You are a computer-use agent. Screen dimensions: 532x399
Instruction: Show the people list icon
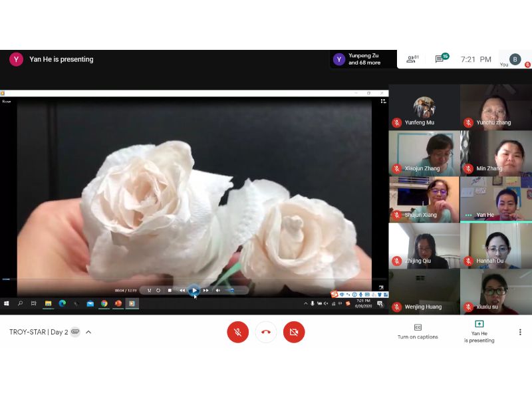pos(412,59)
